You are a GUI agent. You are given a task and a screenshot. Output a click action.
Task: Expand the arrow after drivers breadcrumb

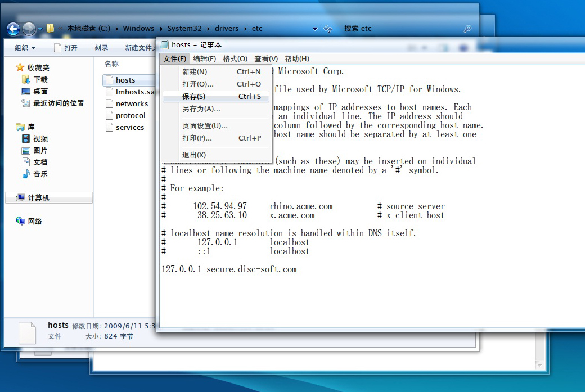[245, 29]
